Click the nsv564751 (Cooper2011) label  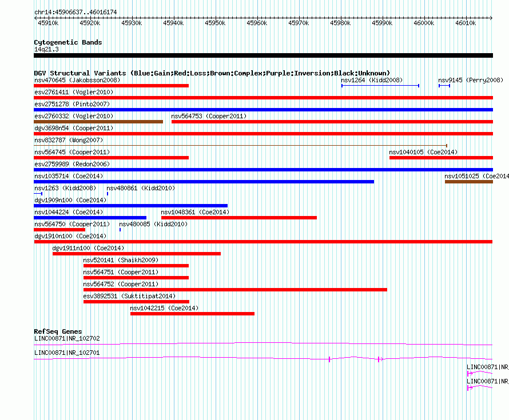tap(121, 272)
